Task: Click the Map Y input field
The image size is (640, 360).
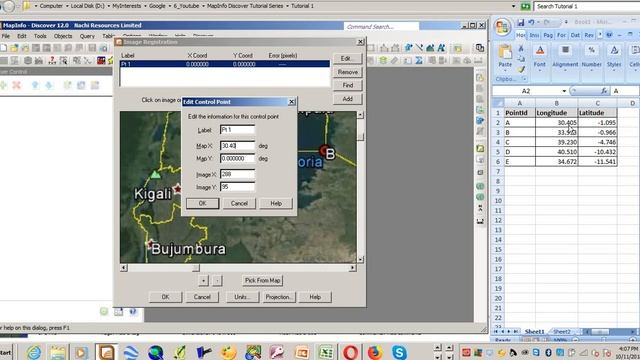Action: 237,158
